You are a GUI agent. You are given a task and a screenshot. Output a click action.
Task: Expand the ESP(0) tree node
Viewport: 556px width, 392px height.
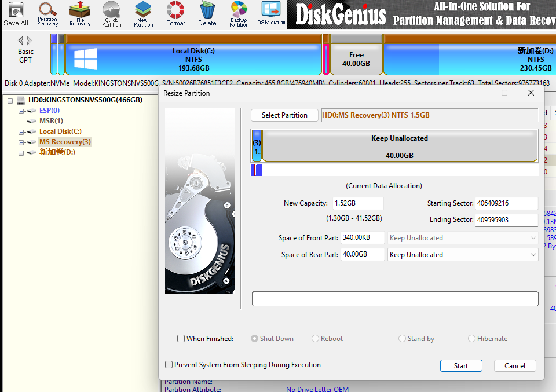[x=21, y=111]
